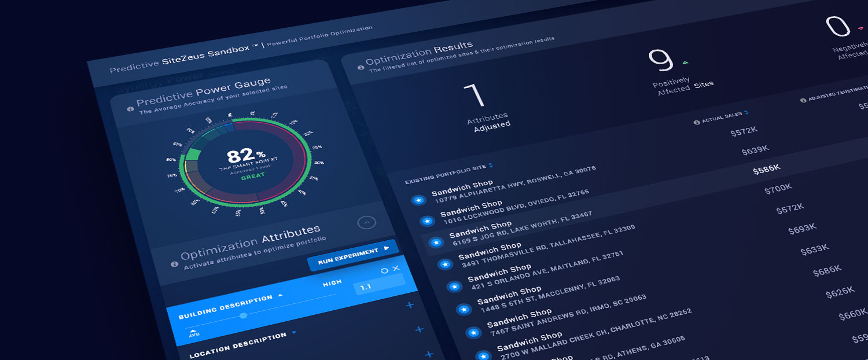Expand Location Description attribute arrow
Screen dimensions: 868x360
pos(293,333)
